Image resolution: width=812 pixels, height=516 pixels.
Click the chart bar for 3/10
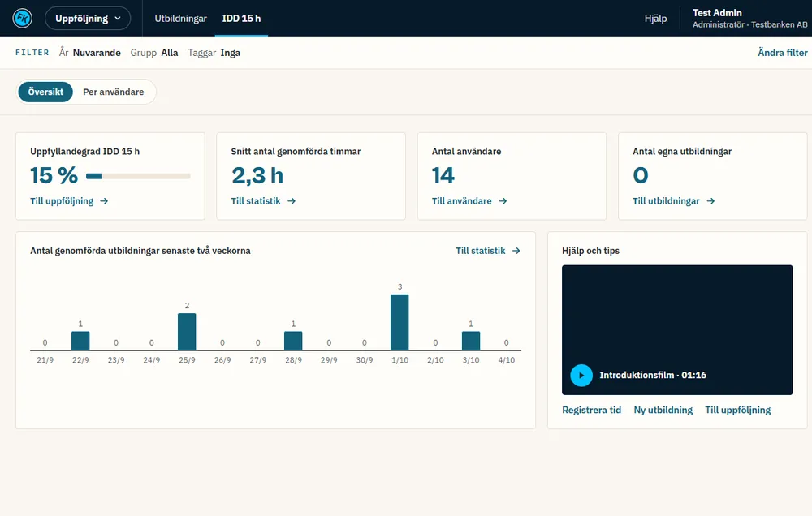pos(471,341)
